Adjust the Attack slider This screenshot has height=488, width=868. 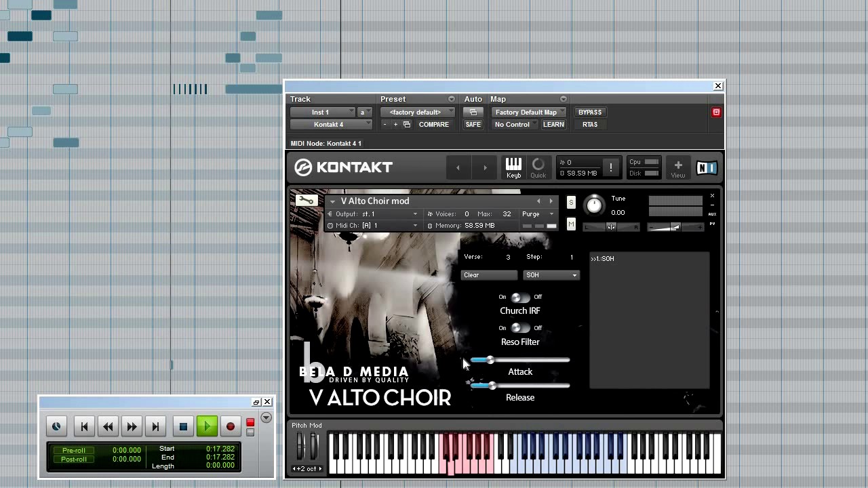pyautogui.click(x=519, y=360)
